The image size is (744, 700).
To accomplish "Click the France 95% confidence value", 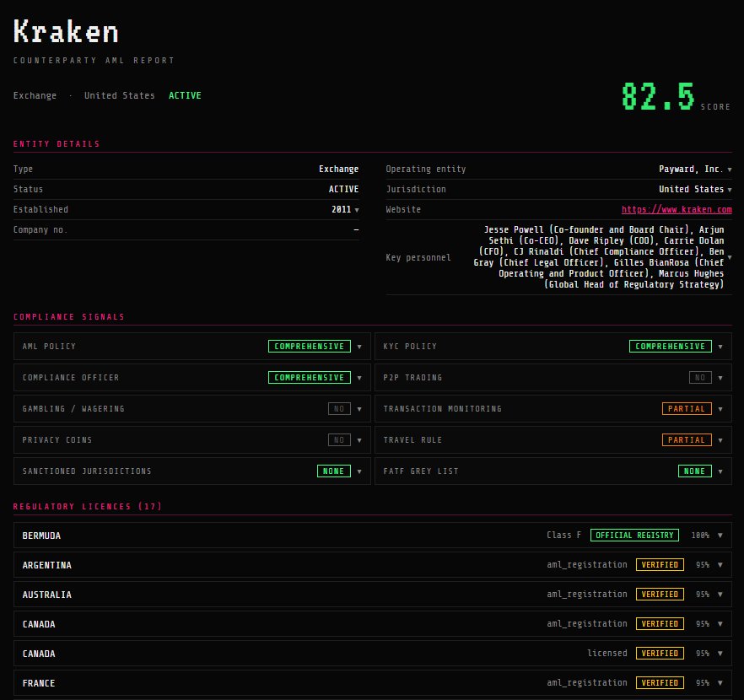I will 703,683.
